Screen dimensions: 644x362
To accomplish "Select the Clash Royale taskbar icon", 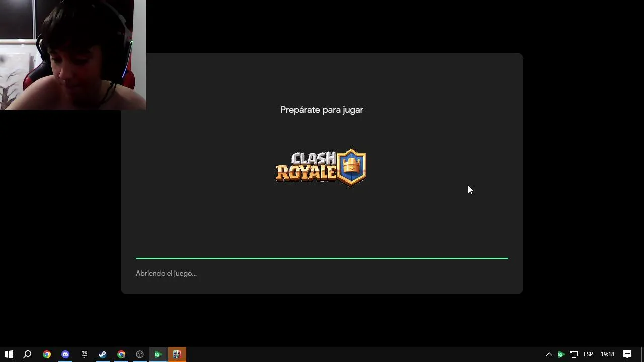I will point(177,354).
